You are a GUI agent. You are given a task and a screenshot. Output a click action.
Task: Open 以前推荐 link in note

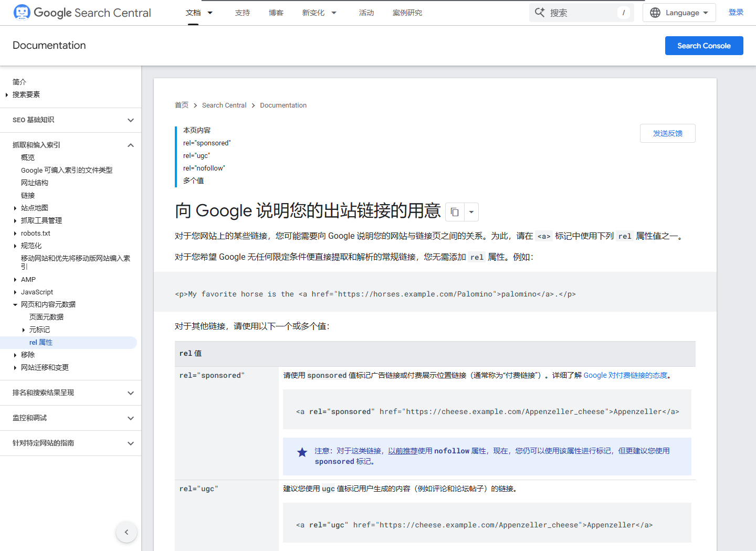click(403, 451)
